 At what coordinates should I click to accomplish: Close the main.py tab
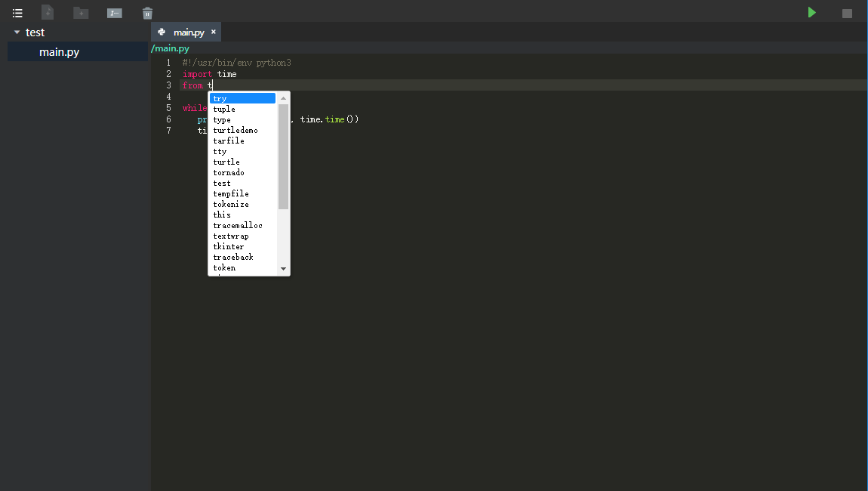pos(213,32)
